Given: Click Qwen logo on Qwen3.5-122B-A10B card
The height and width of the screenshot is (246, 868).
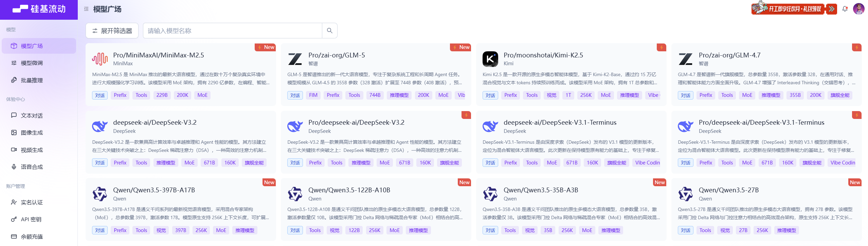Looking at the screenshot, I should (295, 194).
